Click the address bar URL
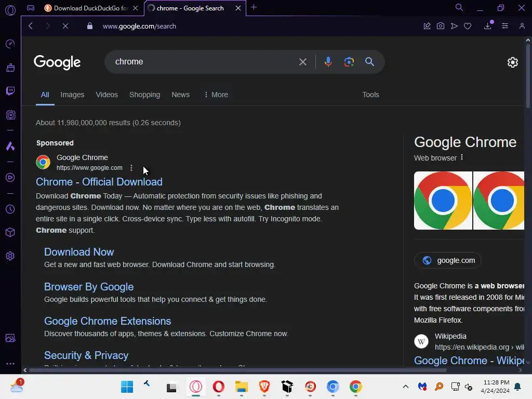This screenshot has width=532, height=399. pos(139,26)
